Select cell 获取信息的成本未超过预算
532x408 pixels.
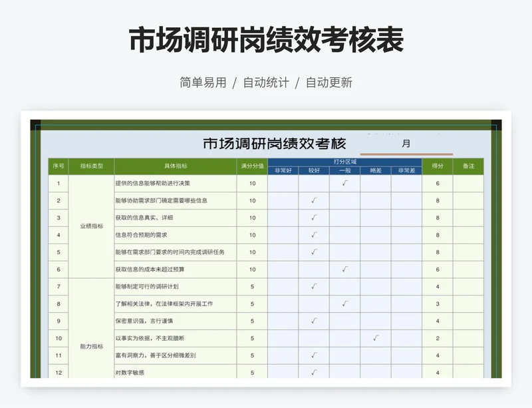176,270
